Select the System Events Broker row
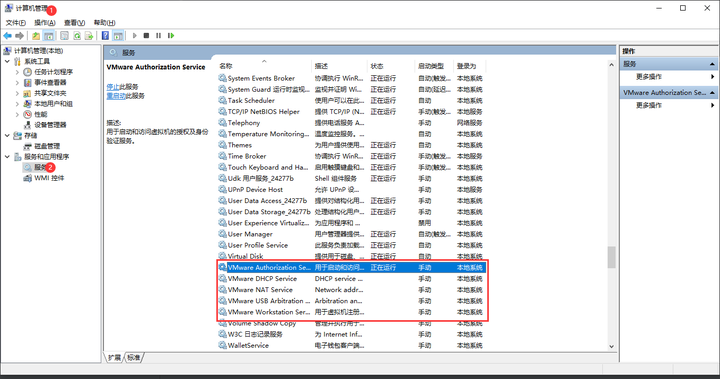Image resolution: width=720 pixels, height=379 pixels. tap(351, 78)
